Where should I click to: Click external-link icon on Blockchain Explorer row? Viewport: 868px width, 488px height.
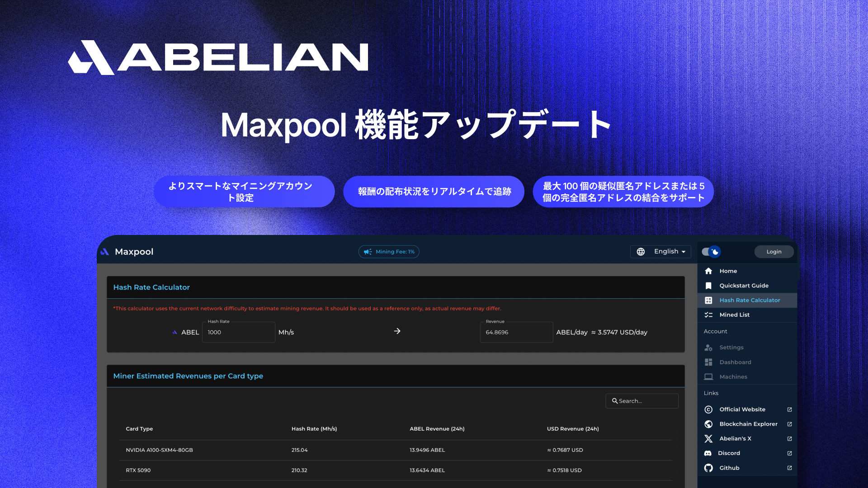pyautogui.click(x=789, y=424)
